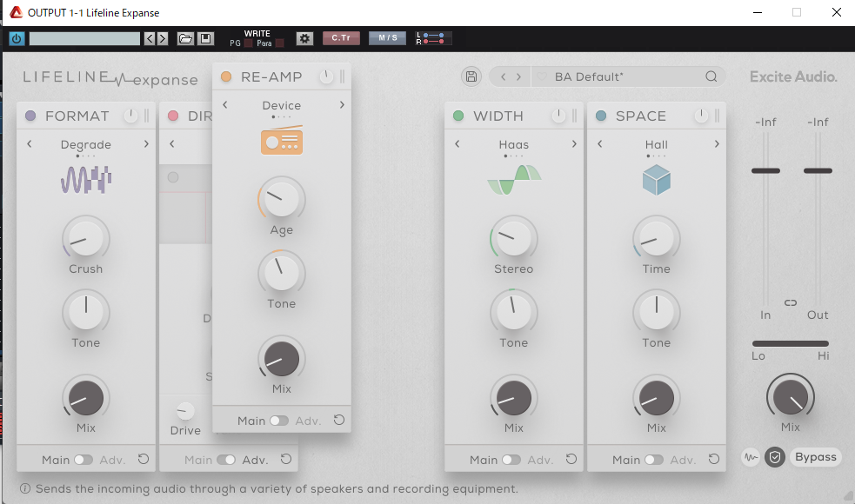Grab the RE-AMP module drag handle
Viewport: 855px width, 504px height.
(343, 76)
